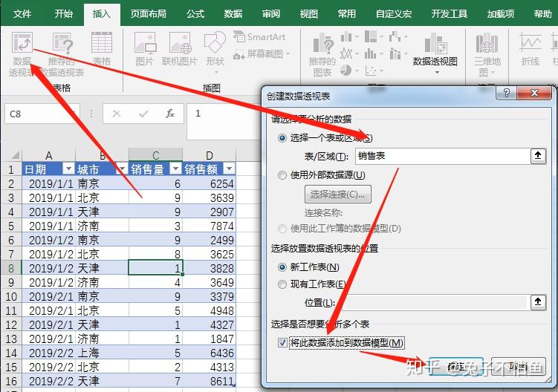Click the 位置 location input field
Screen dimensions: 558x392
(435, 302)
